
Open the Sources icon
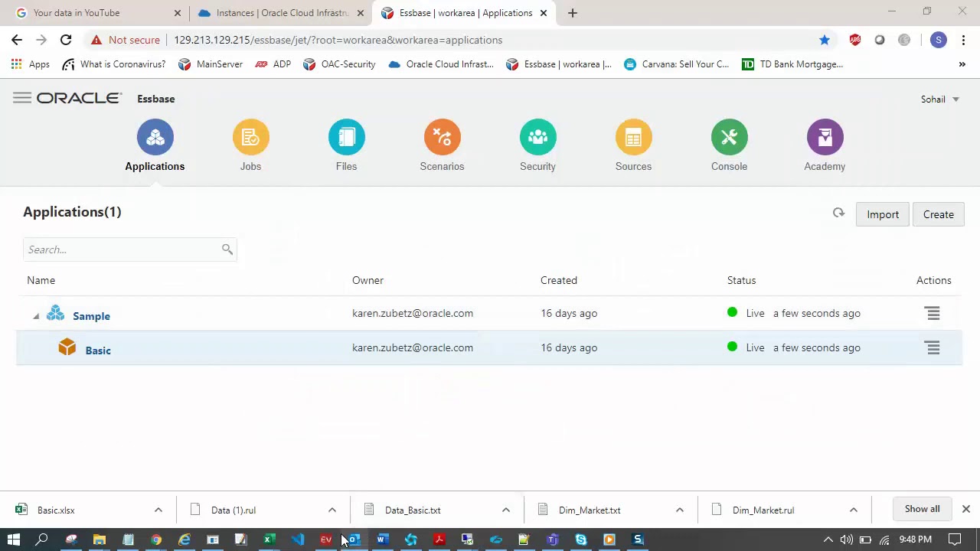click(x=633, y=137)
